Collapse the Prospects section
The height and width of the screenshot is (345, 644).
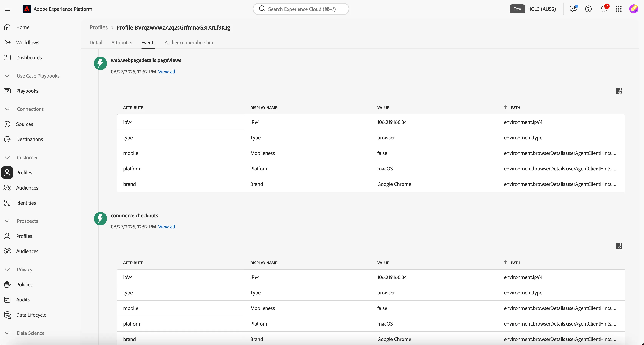pos(7,221)
